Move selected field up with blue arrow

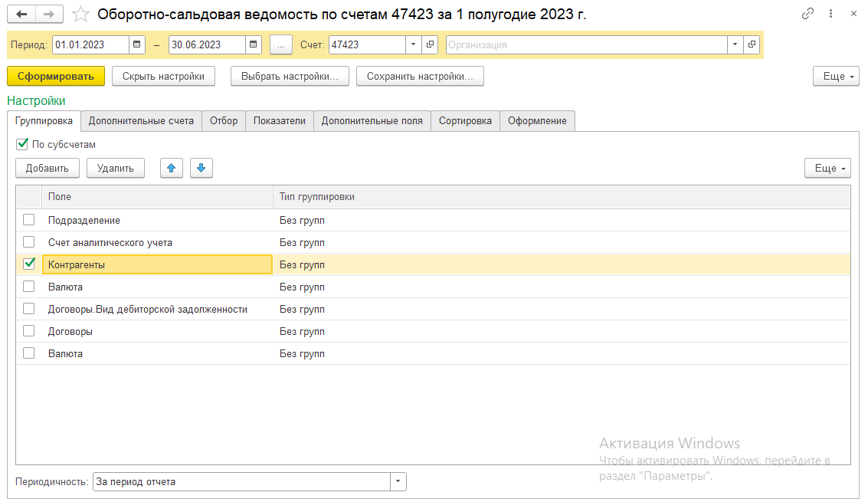pyautogui.click(x=172, y=169)
